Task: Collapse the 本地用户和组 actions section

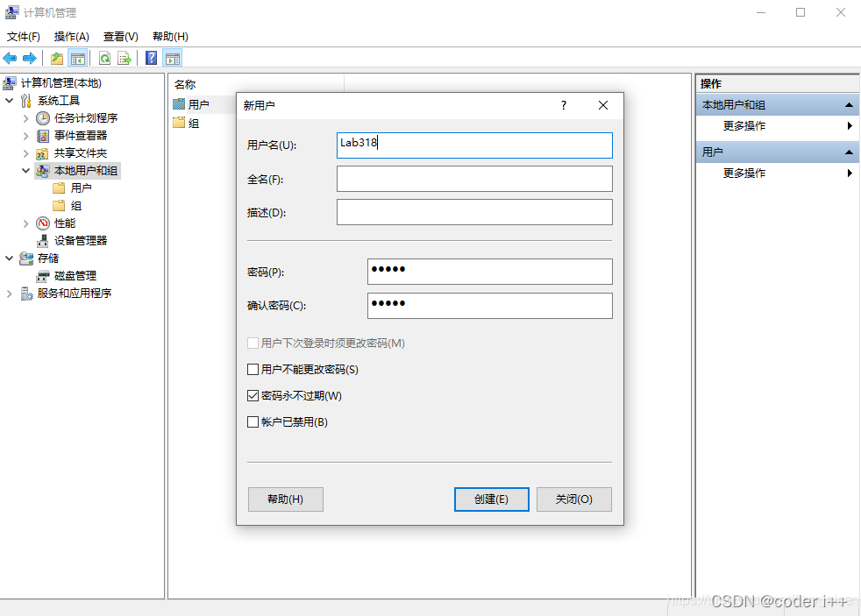Action: (849, 105)
